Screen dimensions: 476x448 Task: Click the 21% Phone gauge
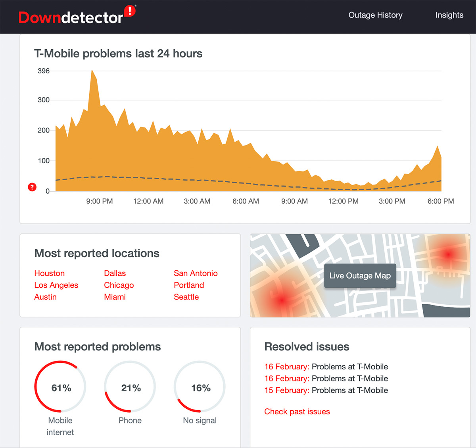tap(130, 386)
